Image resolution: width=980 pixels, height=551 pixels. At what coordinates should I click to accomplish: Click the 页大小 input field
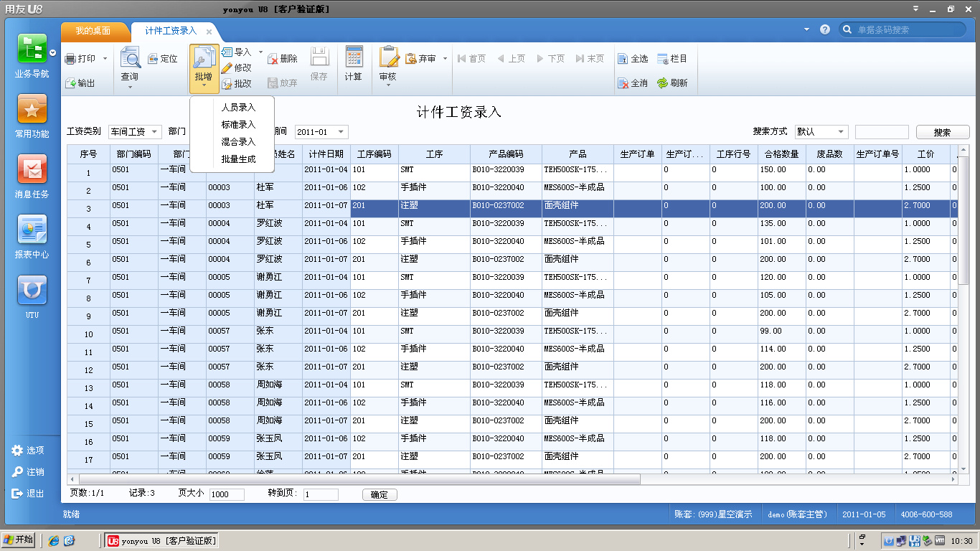tap(227, 494)
